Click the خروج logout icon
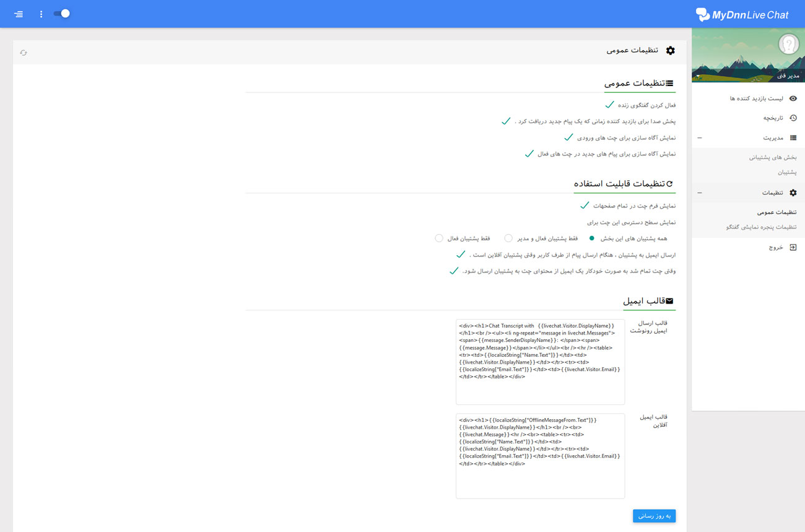The width and height of the screenshot is (805, 532). (793, 247)
